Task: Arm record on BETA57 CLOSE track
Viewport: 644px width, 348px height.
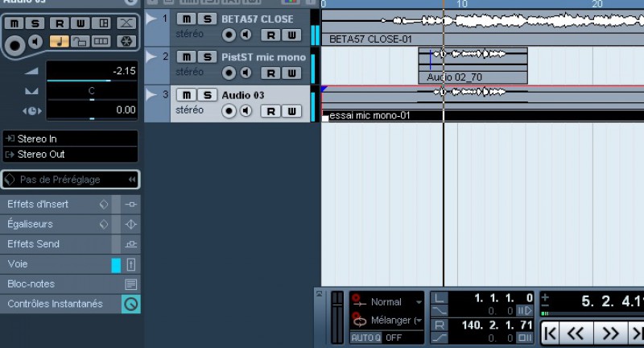Action: point(229,35)
